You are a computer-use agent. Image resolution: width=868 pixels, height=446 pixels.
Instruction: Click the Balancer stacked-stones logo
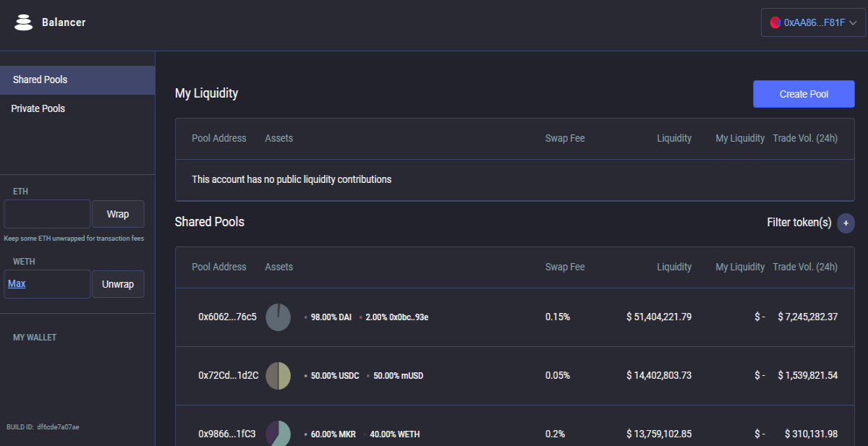pos(24,22)
